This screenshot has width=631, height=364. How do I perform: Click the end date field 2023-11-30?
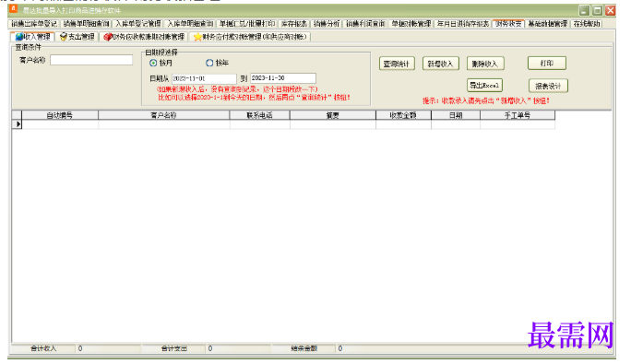coord(283,78)
